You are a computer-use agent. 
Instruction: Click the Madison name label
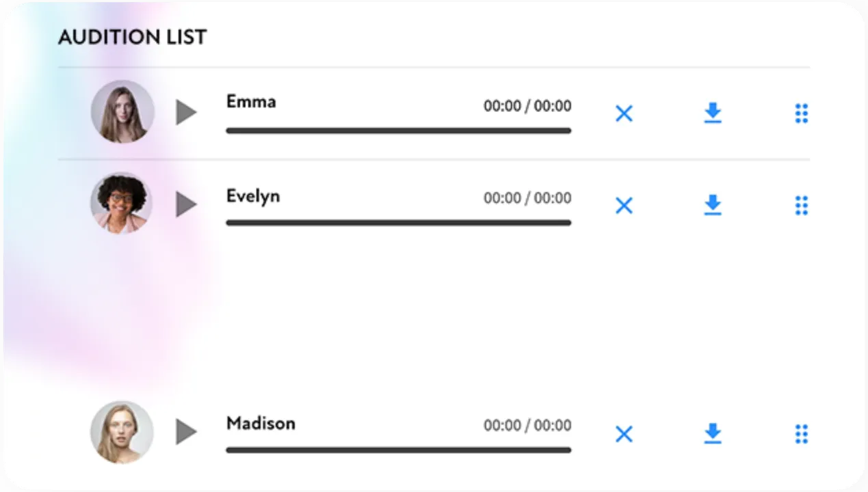[x=261, y=423]
